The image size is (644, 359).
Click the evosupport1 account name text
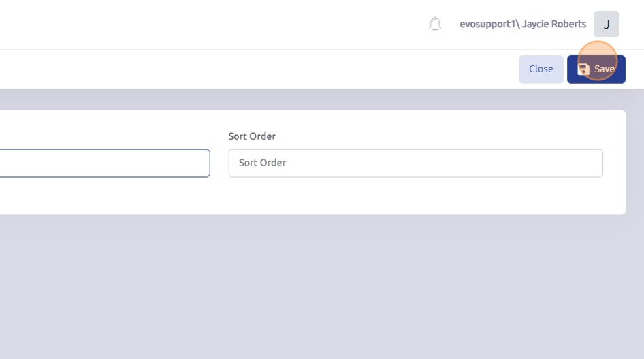point(489,25)
